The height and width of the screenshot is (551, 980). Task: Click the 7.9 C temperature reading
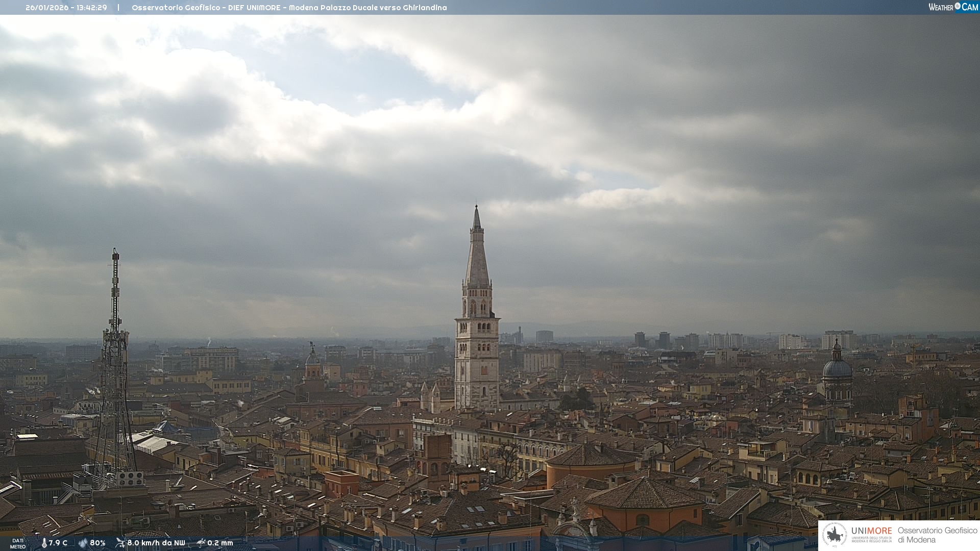(x=58, y=543)
